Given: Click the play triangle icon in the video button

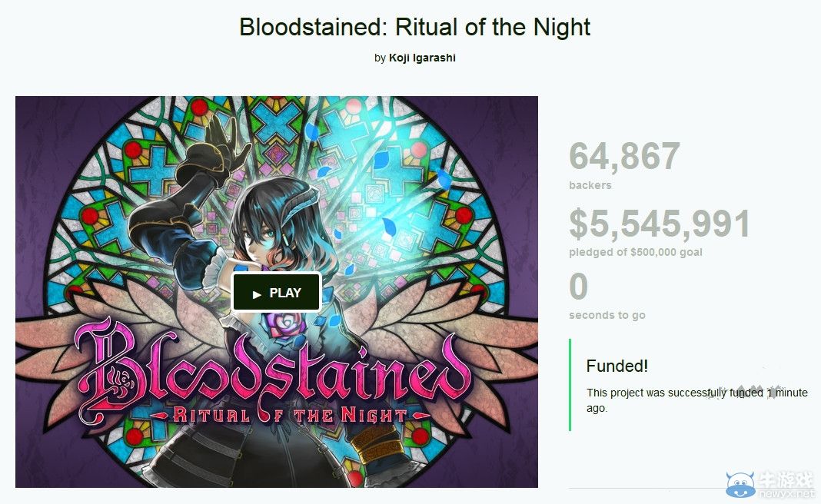Looking at the screenshot, I should (257, 294).
